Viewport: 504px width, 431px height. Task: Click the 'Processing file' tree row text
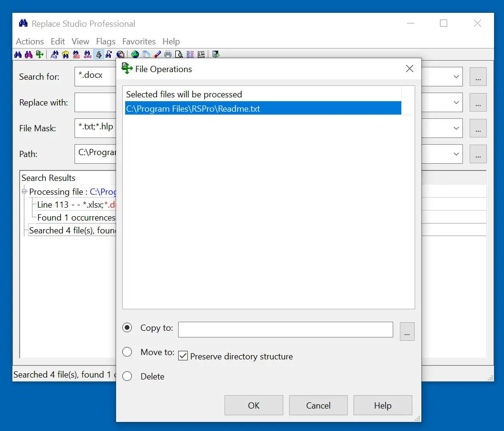click(72, 192)
